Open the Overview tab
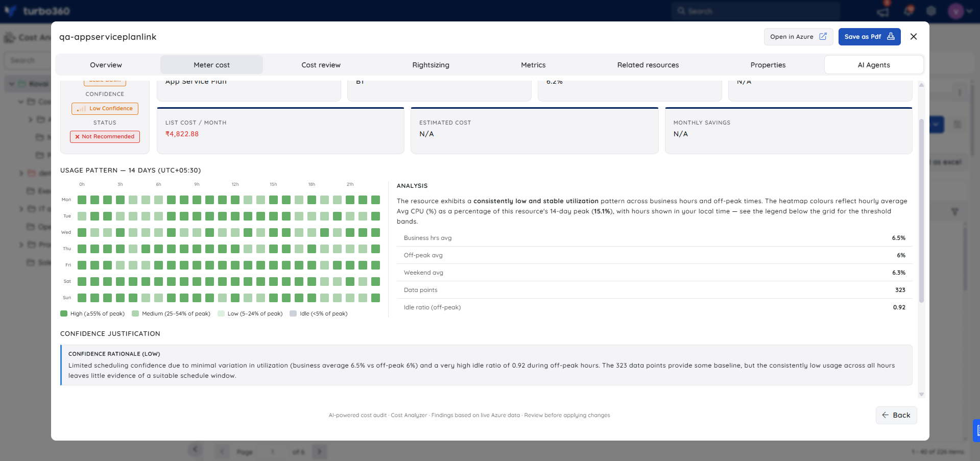Screen dimensions: 980x461 (106, 65)
